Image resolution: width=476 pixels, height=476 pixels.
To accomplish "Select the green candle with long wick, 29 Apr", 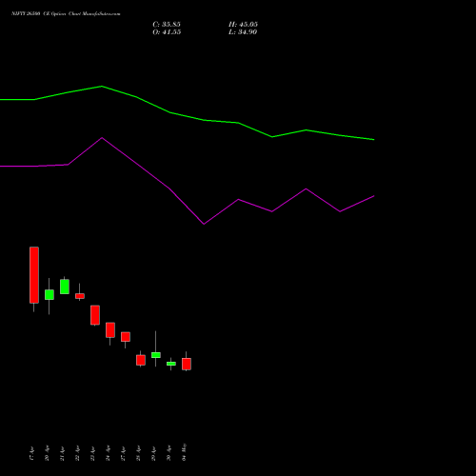I will pos(156,355).
